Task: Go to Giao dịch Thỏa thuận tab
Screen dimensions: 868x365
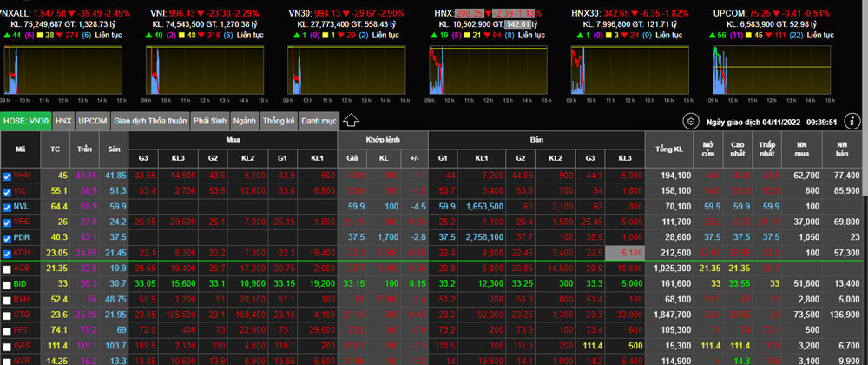Action: (150, 122)
